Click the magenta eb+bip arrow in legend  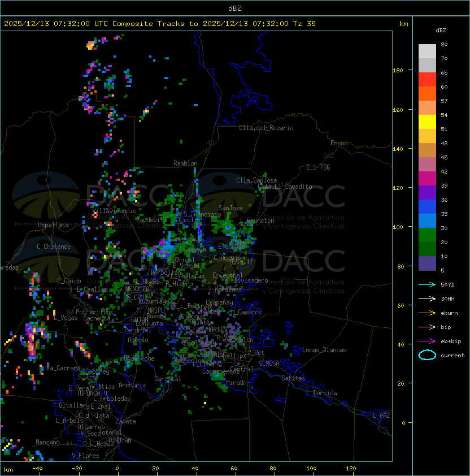427,341
